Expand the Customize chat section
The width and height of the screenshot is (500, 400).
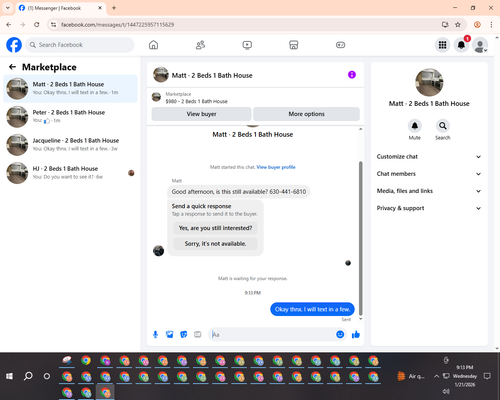click(x=429, y=157)
